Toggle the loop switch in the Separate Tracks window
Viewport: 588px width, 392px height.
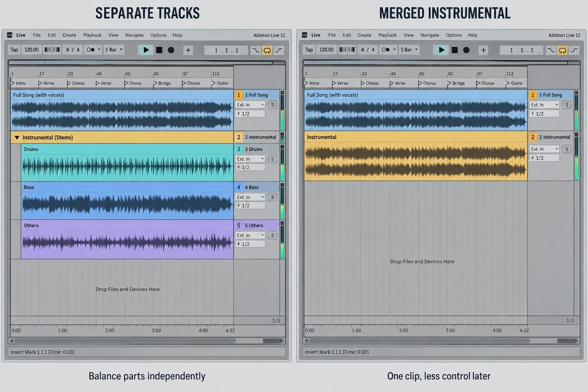click(267, 50)
